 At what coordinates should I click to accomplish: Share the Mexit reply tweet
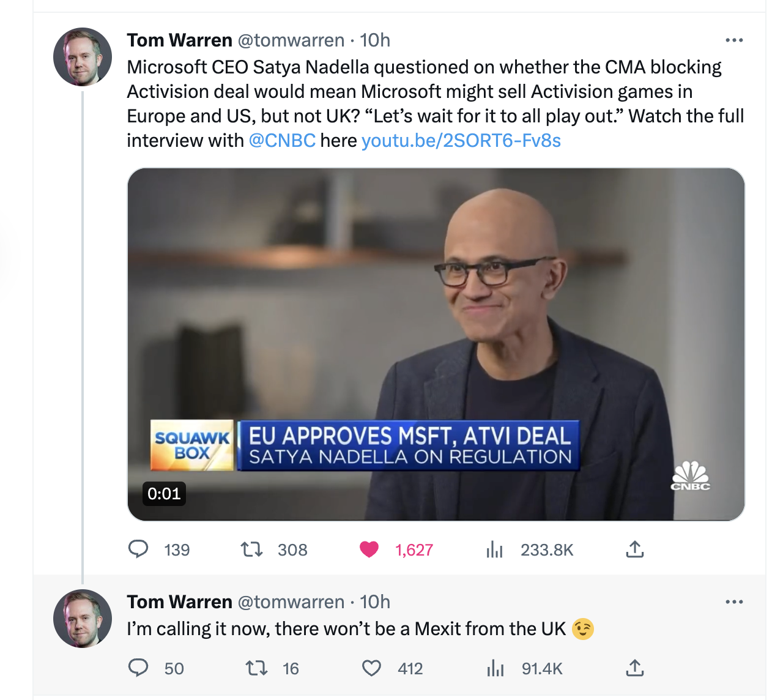[x=635, y=668]
